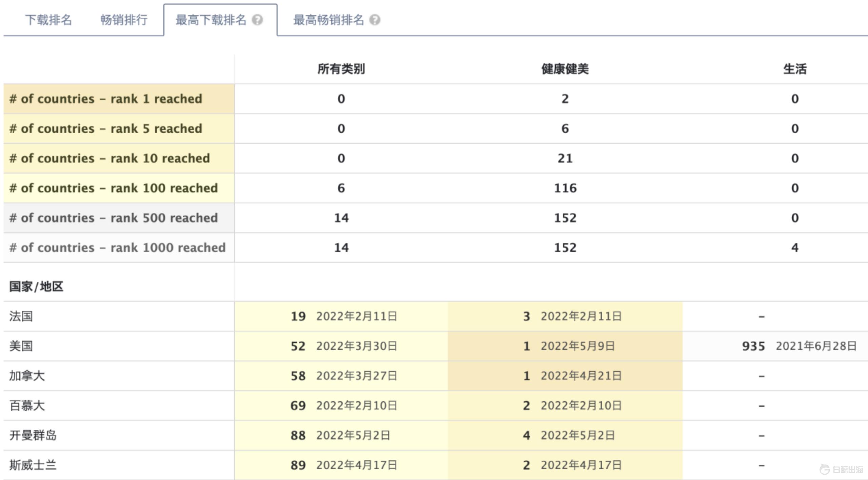The height and width of the screenshot is (480, 868).
Task: Select the 生活 column header
Action: 795,69
